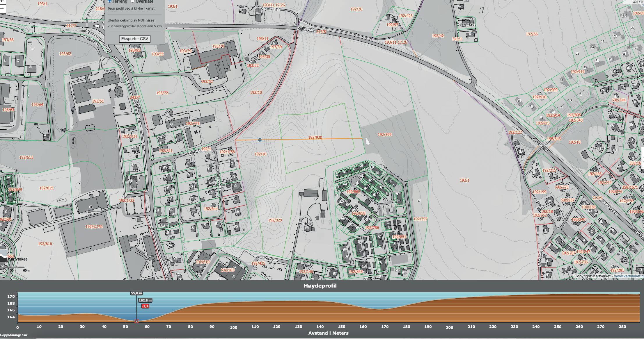Click the blue marker on the profile line
The width and height of the screenshot is (644, 339).
(260, 140)
